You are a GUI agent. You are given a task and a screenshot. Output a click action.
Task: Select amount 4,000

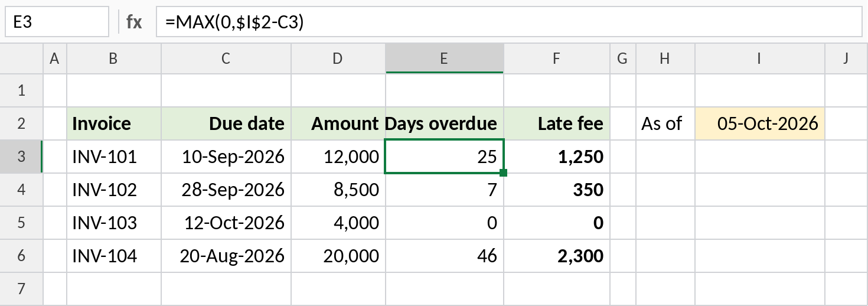338,223
